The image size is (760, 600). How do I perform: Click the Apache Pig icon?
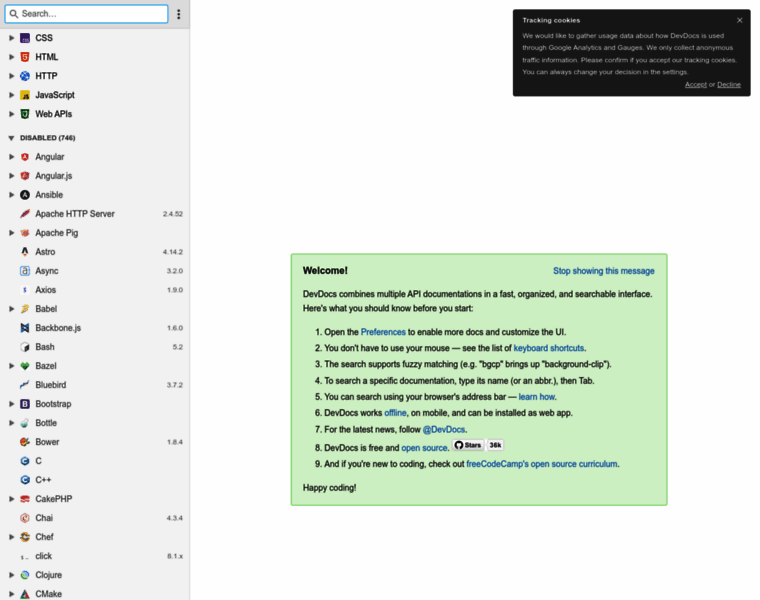click(25, 233)
